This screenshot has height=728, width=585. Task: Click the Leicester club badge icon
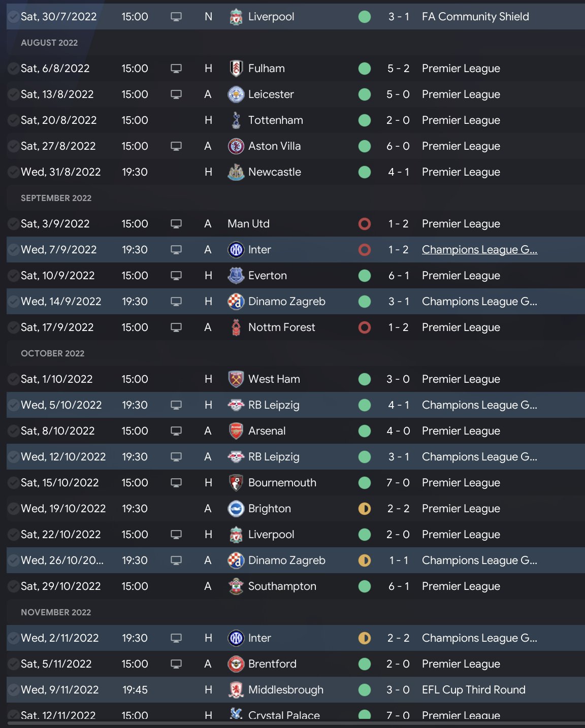[236, 94]
